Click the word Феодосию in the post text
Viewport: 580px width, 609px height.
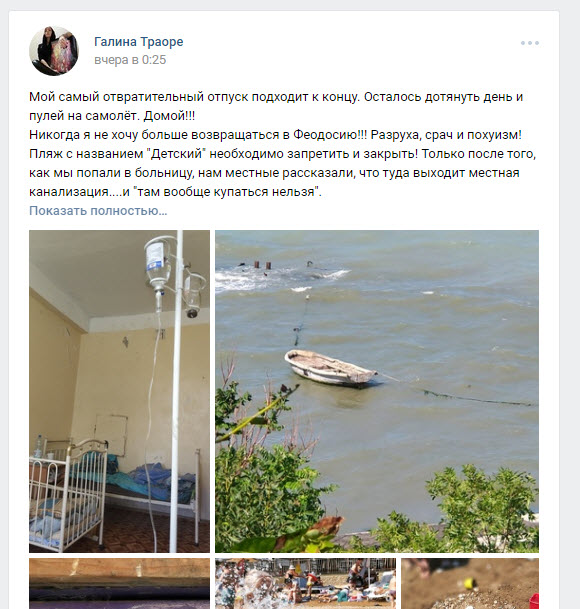coord(324,135)
